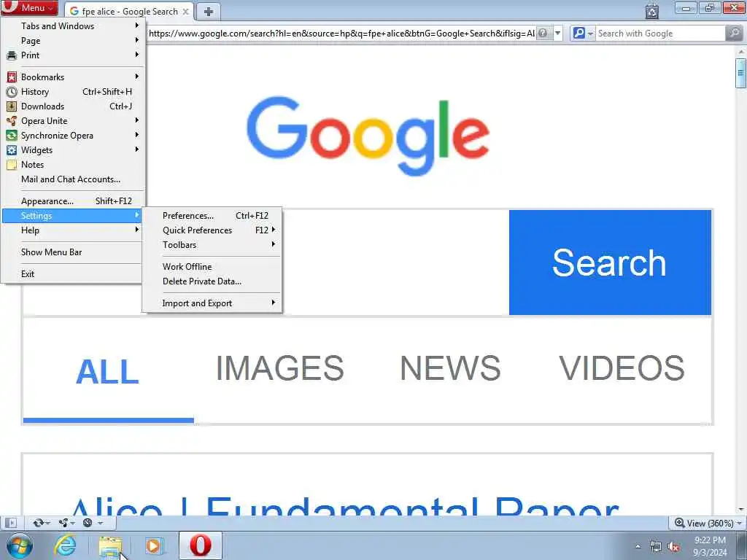The width and height of the screenshot is (747, 560).
Task: Click the Synchronize Opera icon
Action: coord(12,135)
